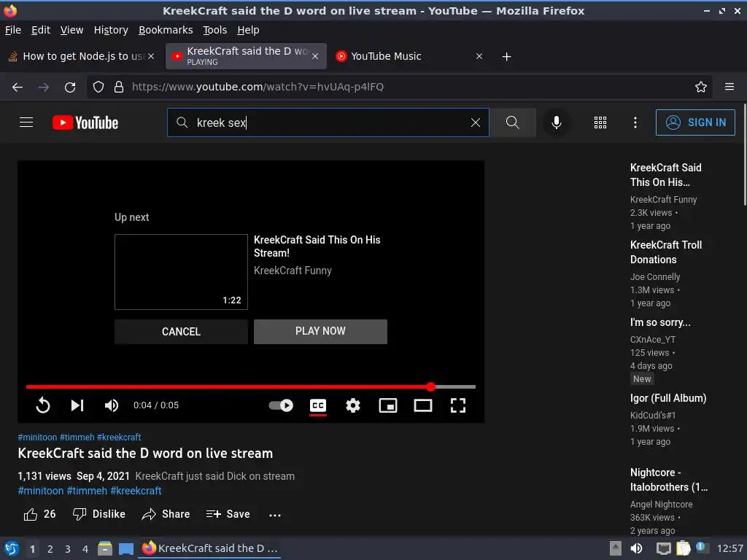Reload the current page
Image resolution: width=747 pixels, height=560 pixels.
point(70,87)
